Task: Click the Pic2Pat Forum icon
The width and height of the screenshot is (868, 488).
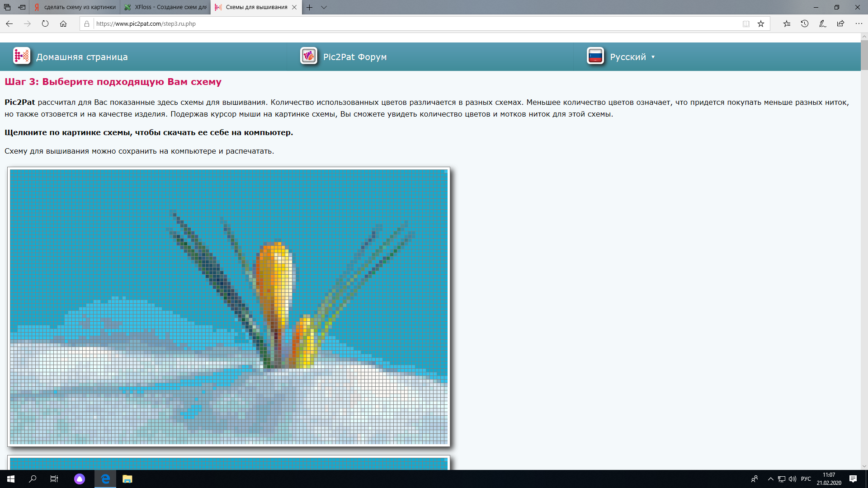Action: pos(309,56)
